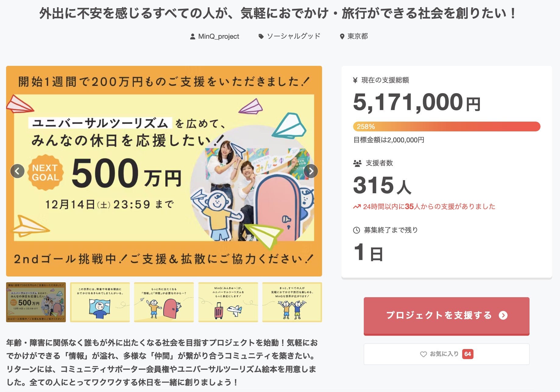Viewport: 560px width, 392px height.
Task: Select the second thumbnail with window illustration
Action: coord(100,302)
